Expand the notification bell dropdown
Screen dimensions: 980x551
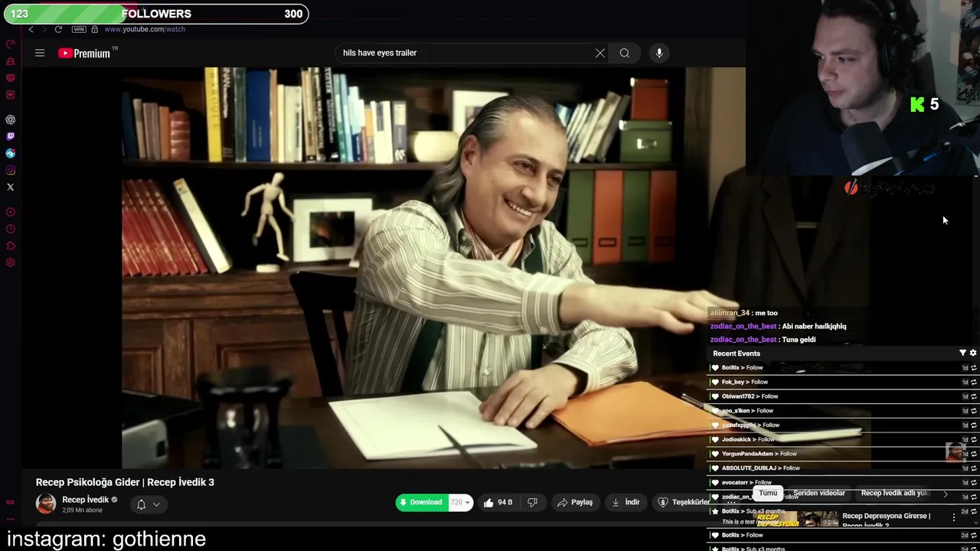click(148, 504)
